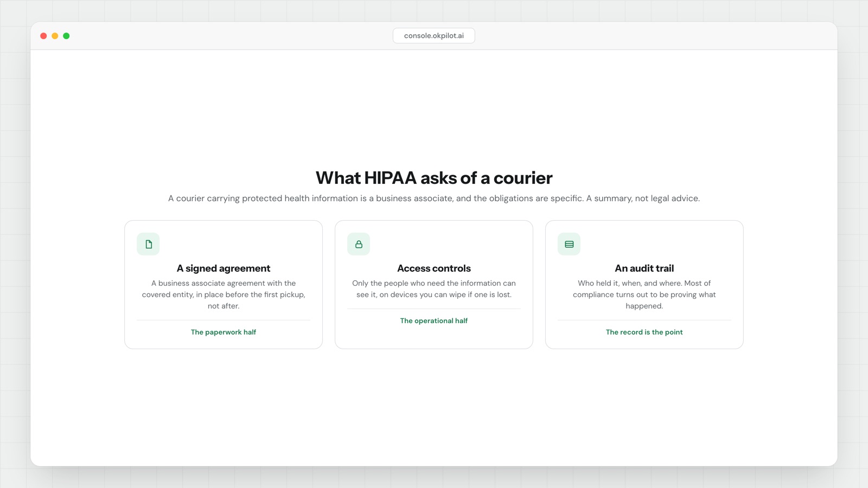Click the description starting "Only the people who need"
This screenshot has width=868, height=488.
[434, 289]
